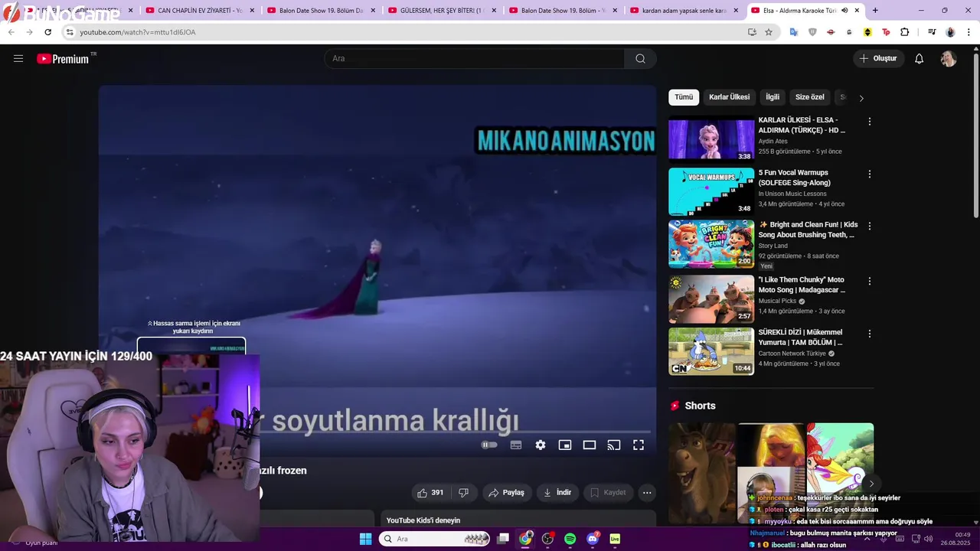
Task: Install app icon in address bar
Action: pos(752,32)
